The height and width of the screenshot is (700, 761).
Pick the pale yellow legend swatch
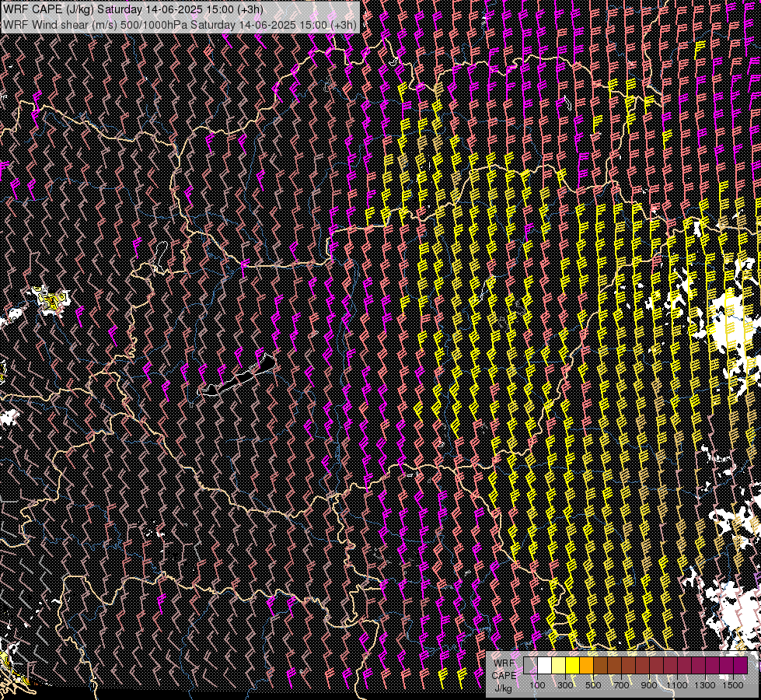click(x=559, y=665)
